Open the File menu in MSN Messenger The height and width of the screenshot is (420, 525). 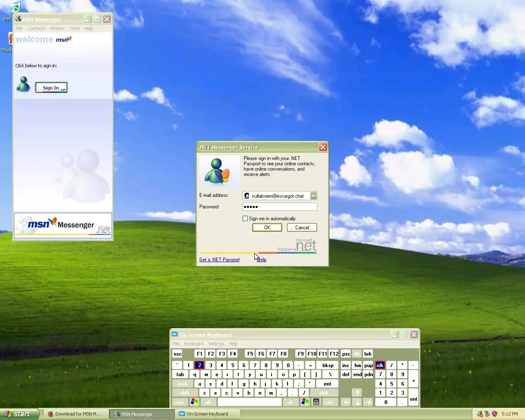19,28
